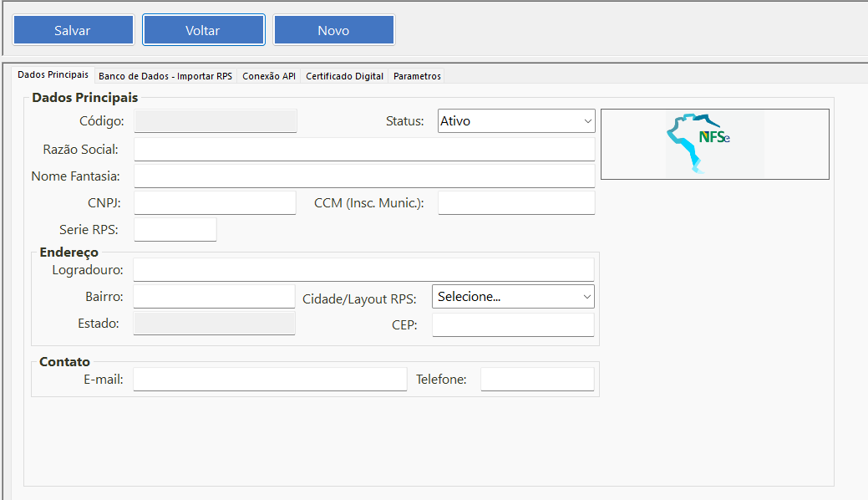The width and height of the screenshot is (868, 500).
Task: Focus the Bairro input field
Action: point(214,297)
